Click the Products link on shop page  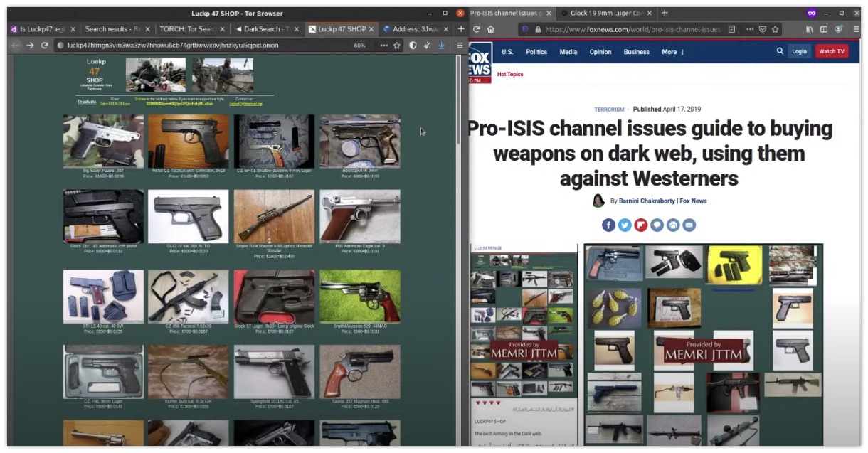87,102
